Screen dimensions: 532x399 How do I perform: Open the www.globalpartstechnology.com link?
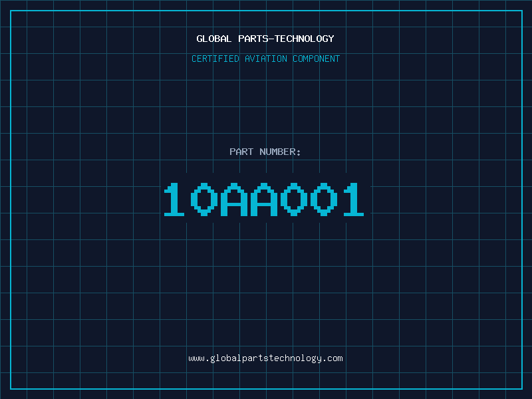pyautogui.click(x=265, y=358)
